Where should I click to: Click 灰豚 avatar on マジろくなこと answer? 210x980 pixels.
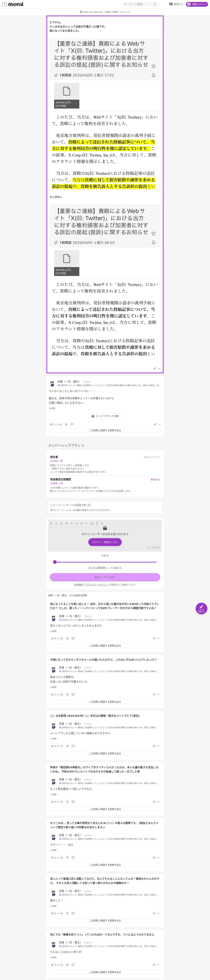52,384
